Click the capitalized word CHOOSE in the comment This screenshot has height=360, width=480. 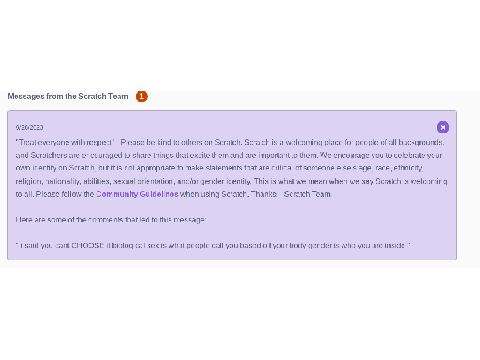88,245
